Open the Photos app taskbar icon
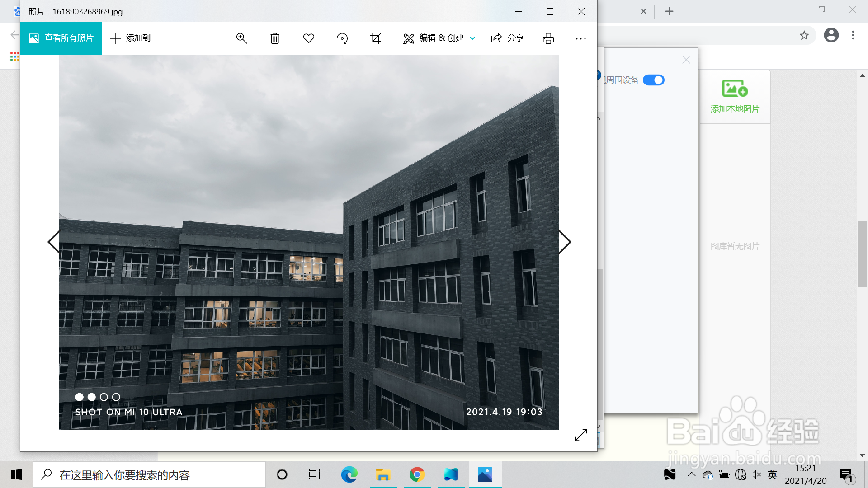Screen dimensions: 868x488 tap(485, 474)
